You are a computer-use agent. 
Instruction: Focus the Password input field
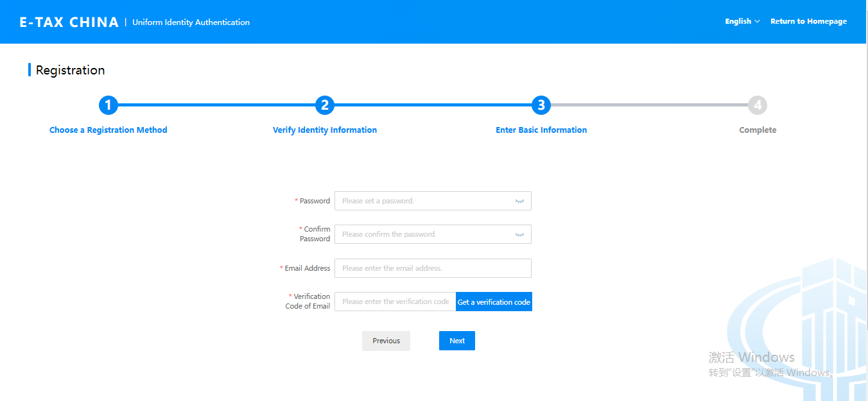click(x=424, y=201)
